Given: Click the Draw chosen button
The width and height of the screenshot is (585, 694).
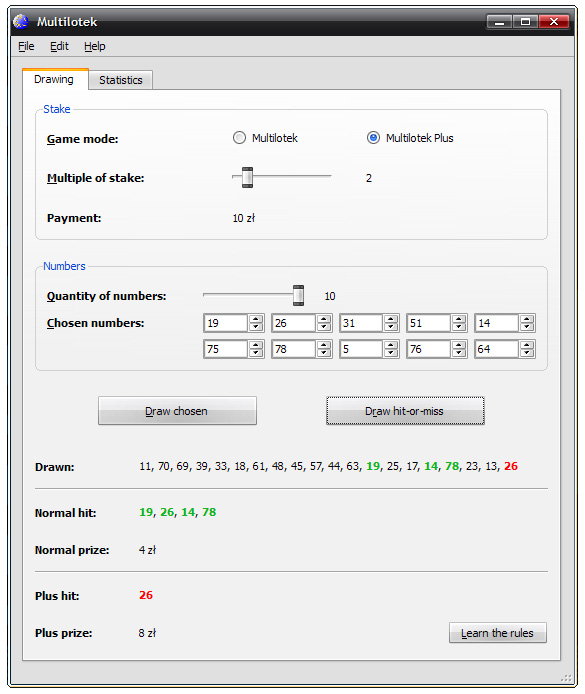Looking at the screenshot, I should (x=177, y=411).
